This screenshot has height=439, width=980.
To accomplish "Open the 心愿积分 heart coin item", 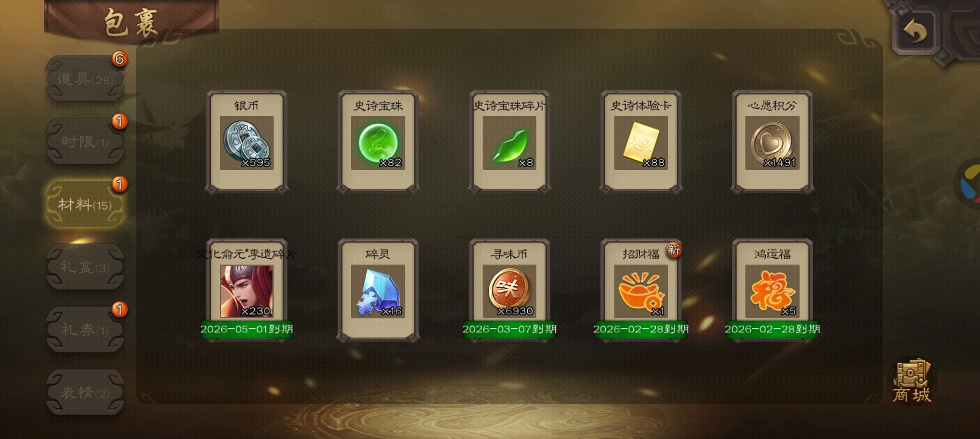I will 772,142.
